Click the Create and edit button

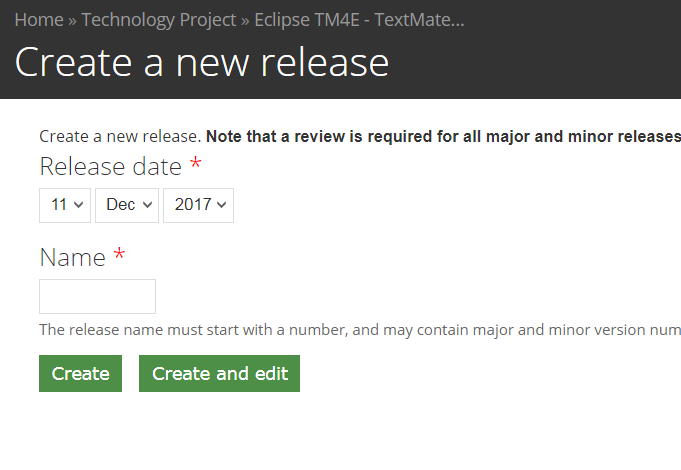coord(219,374)
